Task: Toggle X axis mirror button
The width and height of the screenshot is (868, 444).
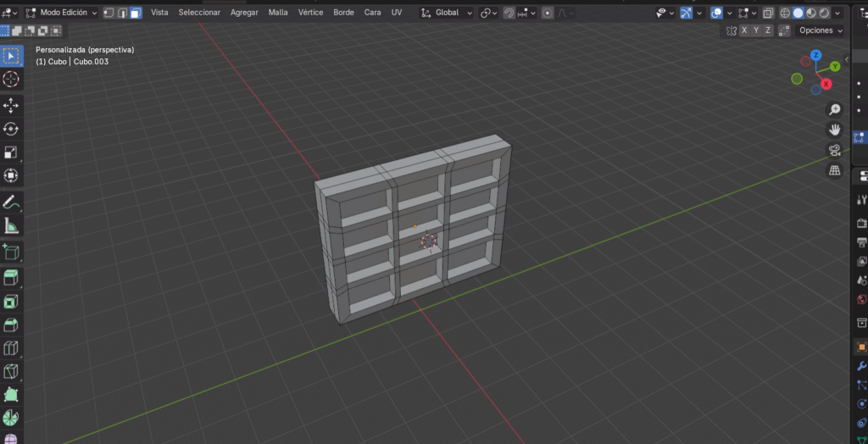Action: pos(744,31)
